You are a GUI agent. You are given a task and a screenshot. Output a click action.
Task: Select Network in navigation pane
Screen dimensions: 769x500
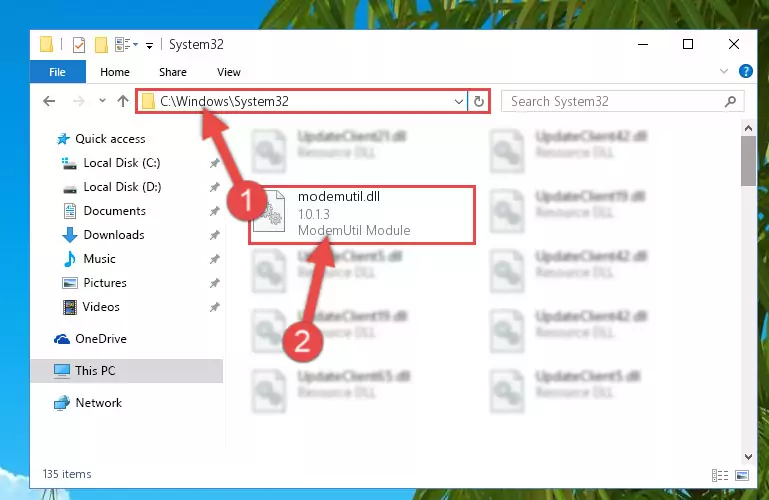pyautogui.click(x=99, y=403)
